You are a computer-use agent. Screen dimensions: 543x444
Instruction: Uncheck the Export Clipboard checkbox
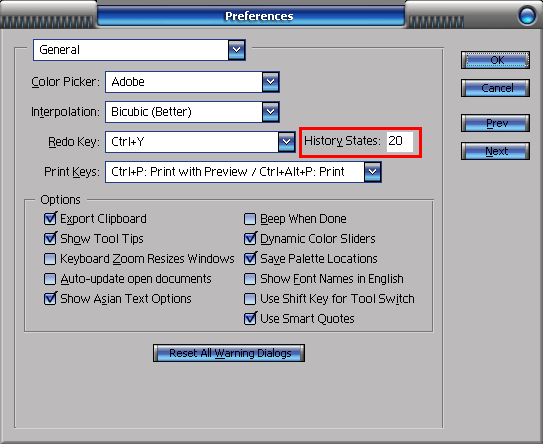(50, 219)
